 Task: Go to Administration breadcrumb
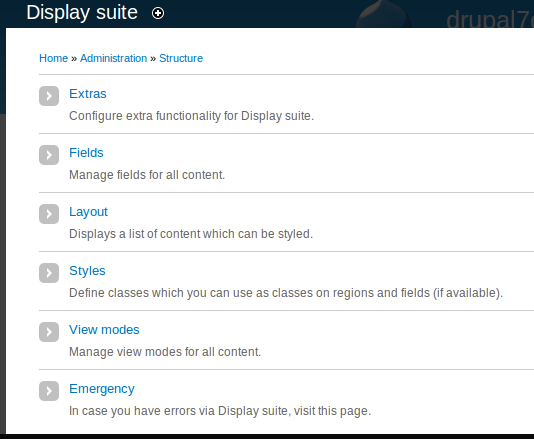point(113,58)
